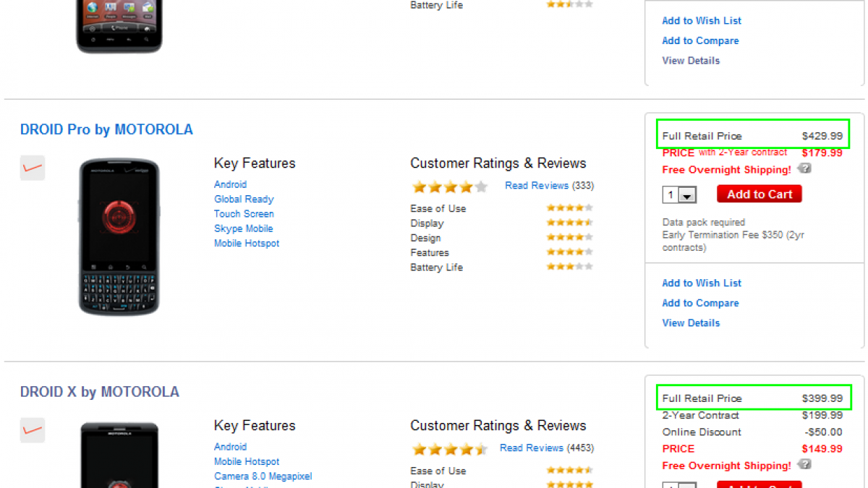View Details for the DROID Pro

(691, 323)
